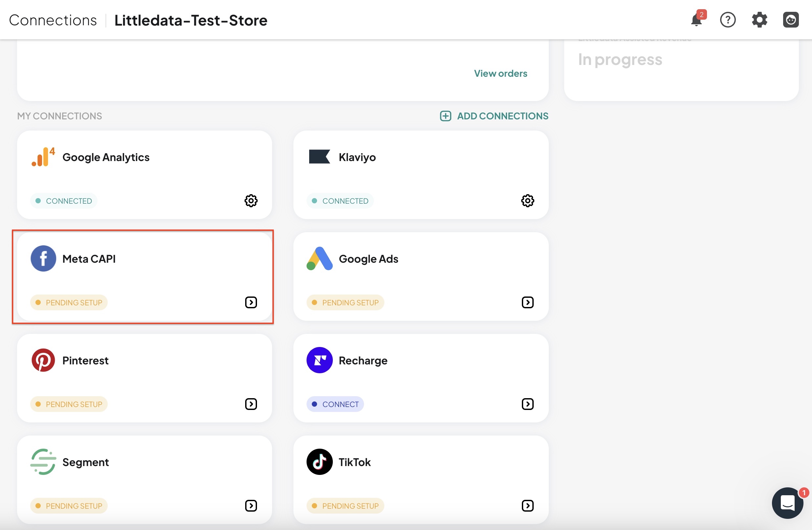Screen dimensions: 812x530
Task: Click the Recharge logo
Action: (319, 360)
